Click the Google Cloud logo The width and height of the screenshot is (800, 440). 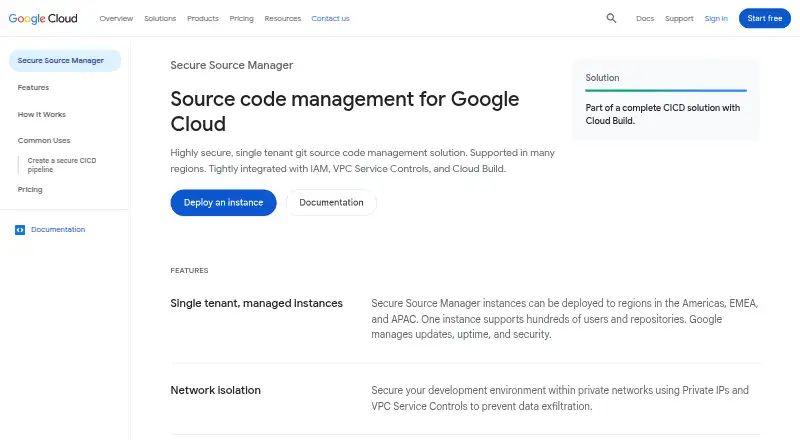(43, 18)
